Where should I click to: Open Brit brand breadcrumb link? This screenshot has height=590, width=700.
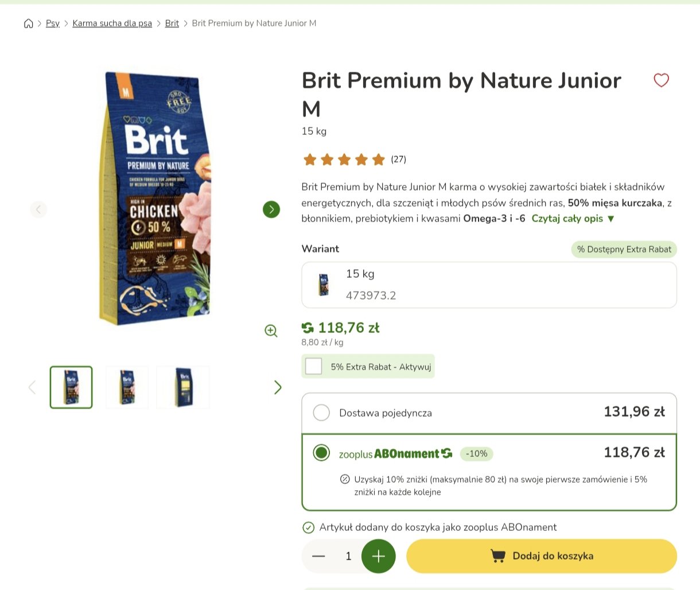(172, 24)
